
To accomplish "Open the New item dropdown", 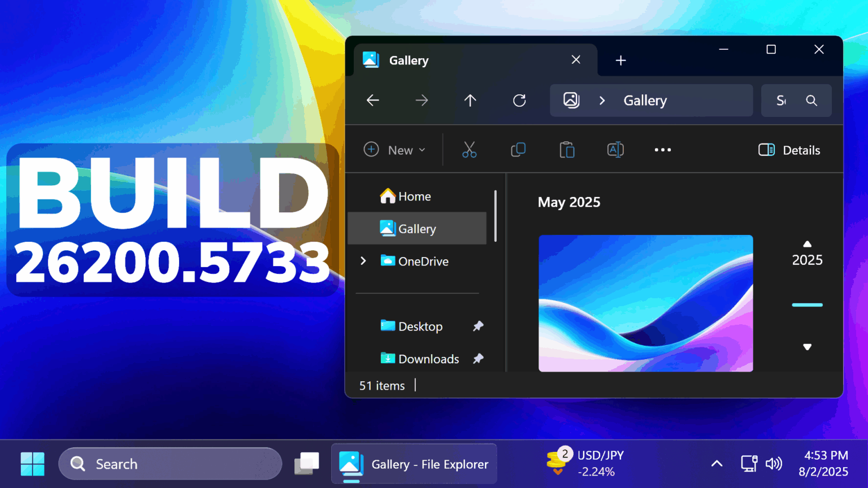I will (395, 150).
